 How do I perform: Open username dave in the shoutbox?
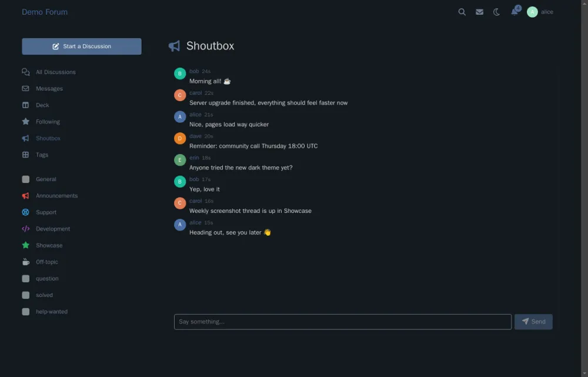[x=195, y=136]
